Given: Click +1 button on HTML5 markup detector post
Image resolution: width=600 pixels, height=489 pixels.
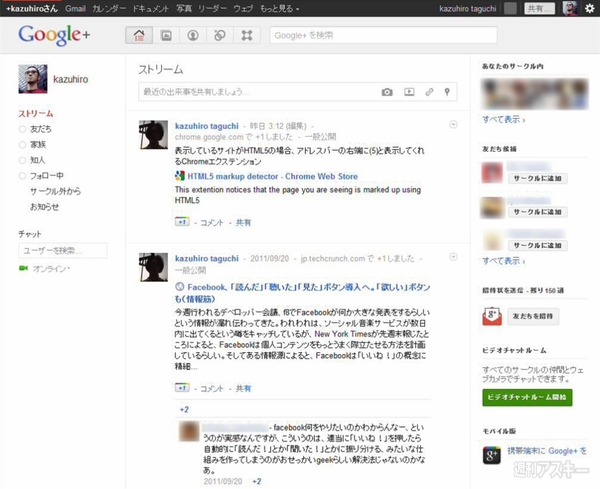Looking at the screenshot, I should (x=182, y=222).
